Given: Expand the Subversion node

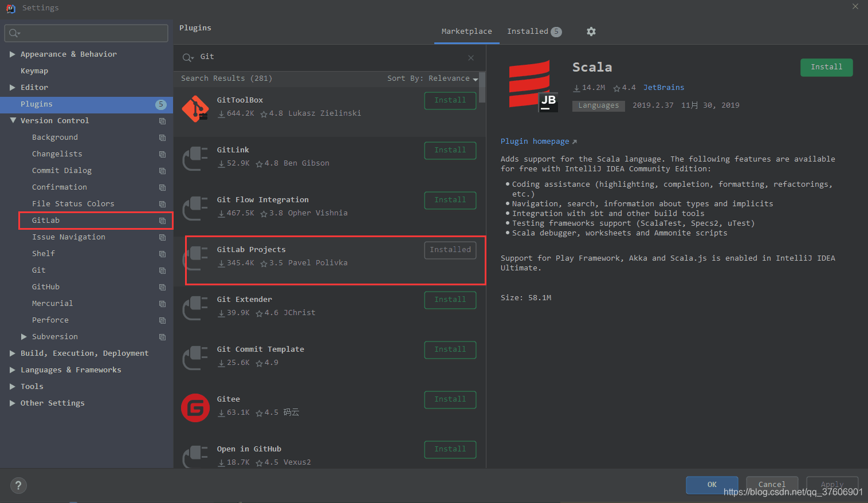Looking at the screenshot, I should (x=24, y=337).
